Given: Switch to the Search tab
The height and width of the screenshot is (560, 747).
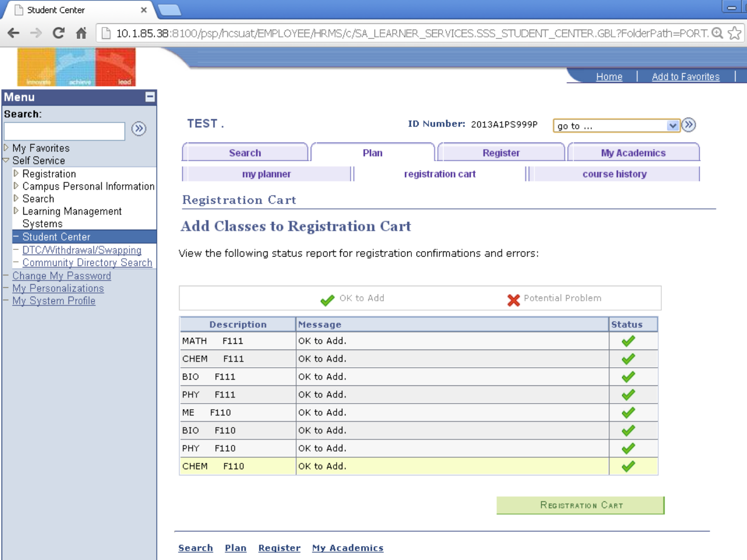Looking at the screenshot, I should click(245, 152).
